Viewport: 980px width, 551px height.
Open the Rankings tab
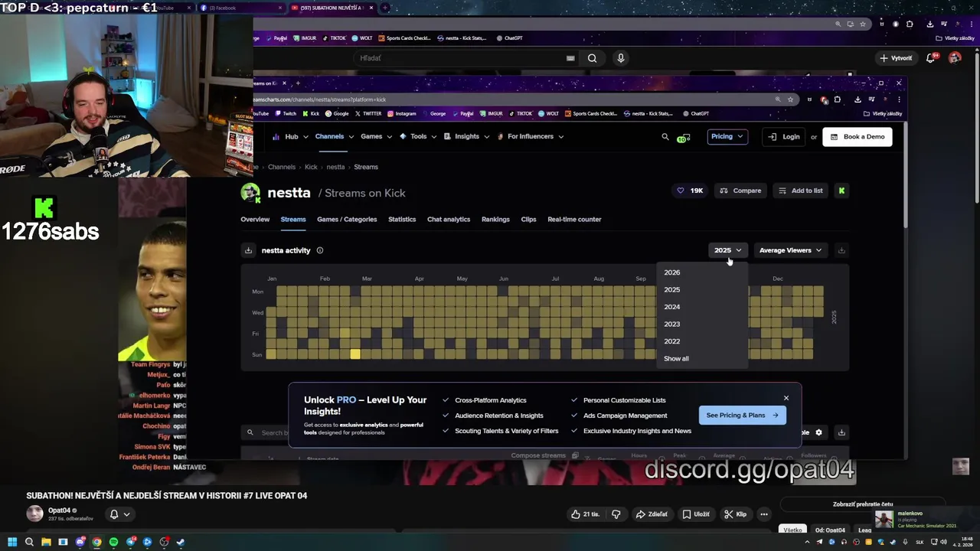(x=495, y=220)
